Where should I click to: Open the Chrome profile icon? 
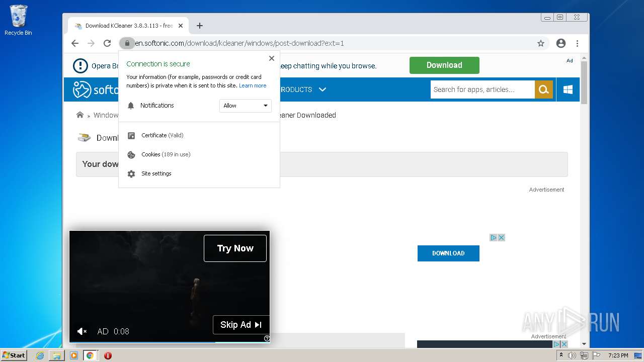(561, 43)
